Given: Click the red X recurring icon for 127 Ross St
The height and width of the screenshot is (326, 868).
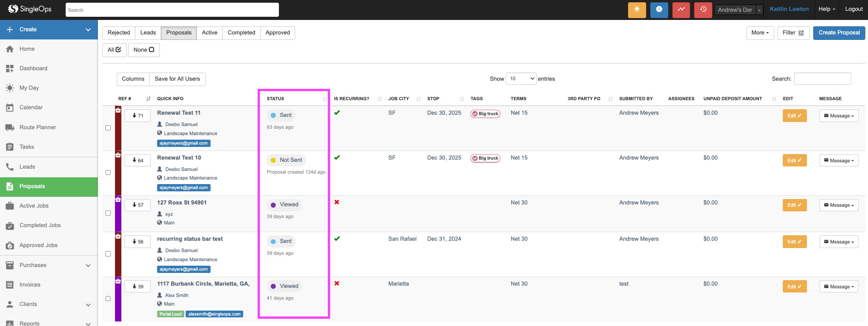Looking at the screenshot, I should point(337,202).
